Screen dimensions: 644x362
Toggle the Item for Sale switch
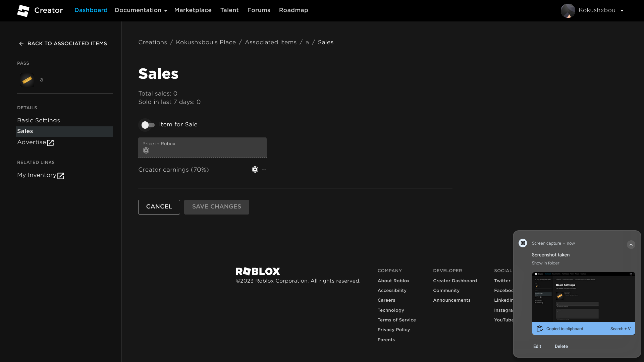148,125
